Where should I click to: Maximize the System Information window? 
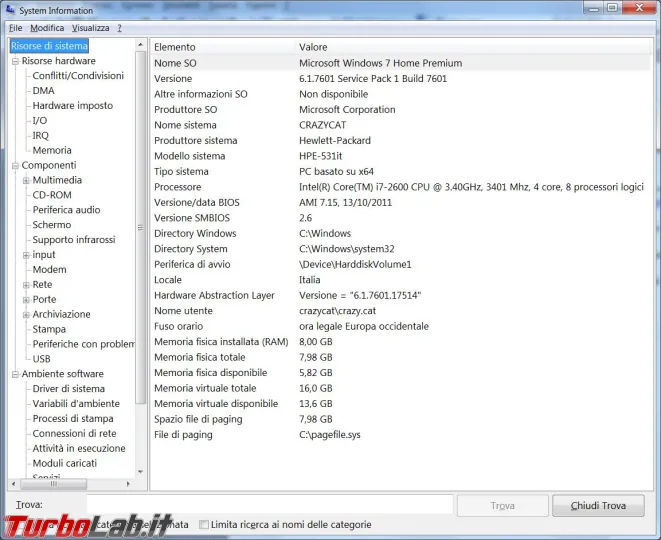(x=613, y=7)
